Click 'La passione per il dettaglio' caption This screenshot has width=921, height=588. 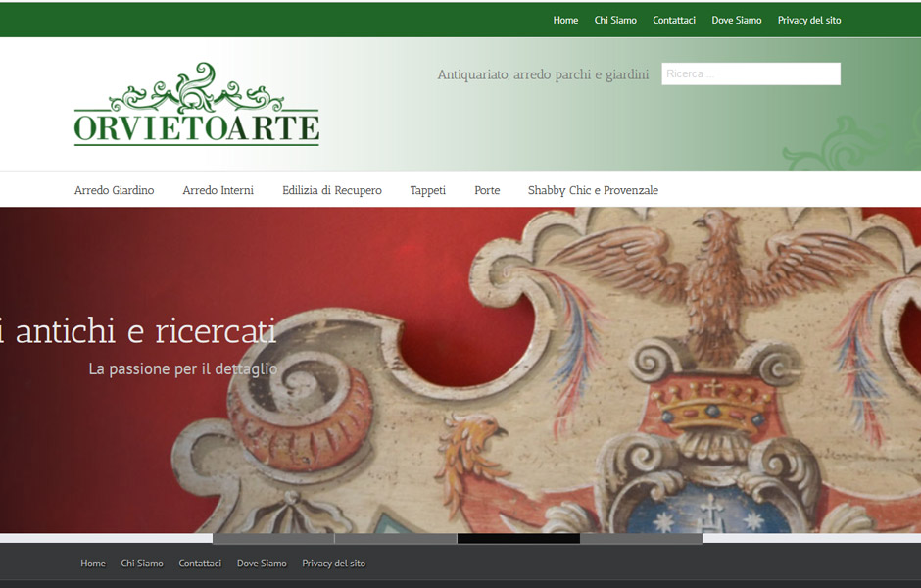click(182, 368)
